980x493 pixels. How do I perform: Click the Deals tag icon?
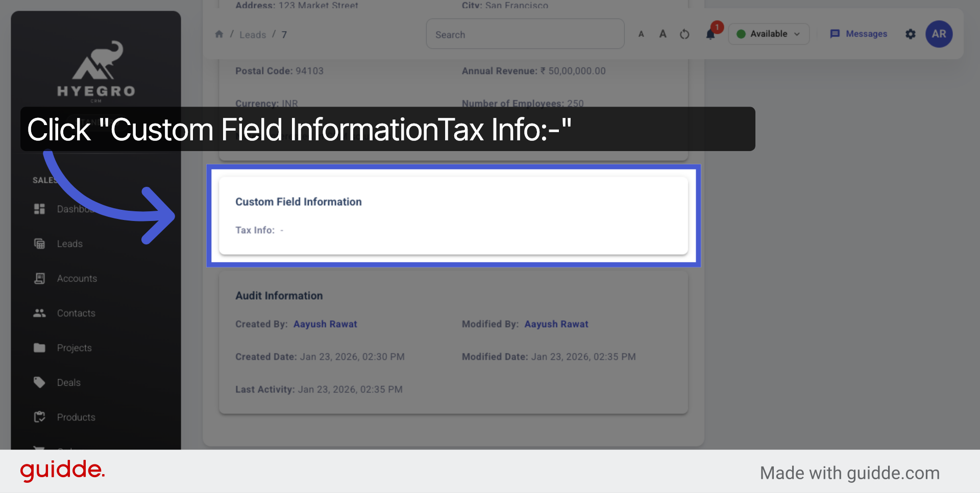tap(39, 382)
